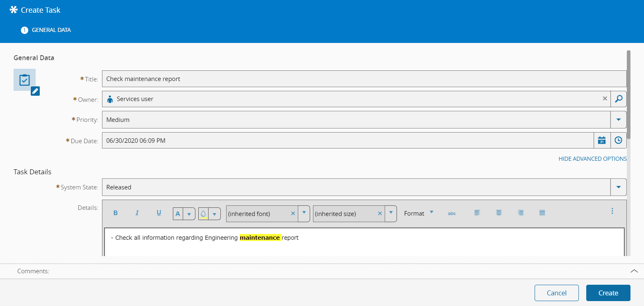Open more editor options menu
The width and height of the screenshot is (644, 306).
[x=612, y=211]
